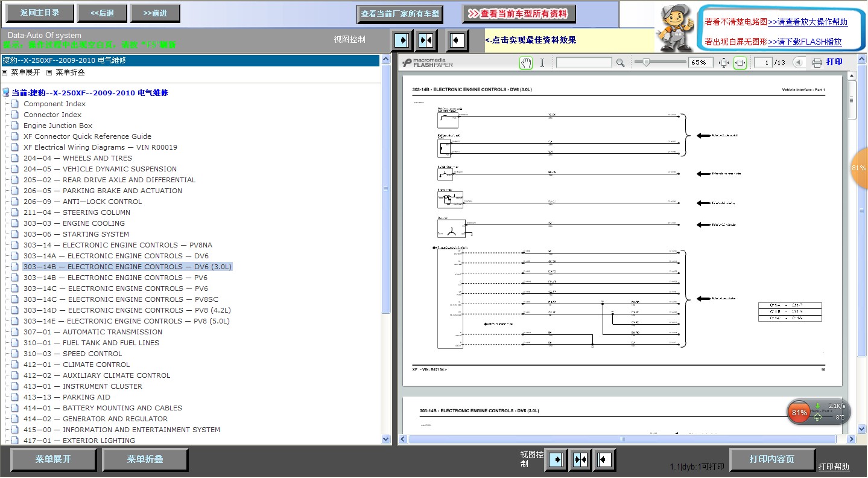Open Connector Index in the tree
The width and height of the screenshot is (868, 478).
coord(52,115)
